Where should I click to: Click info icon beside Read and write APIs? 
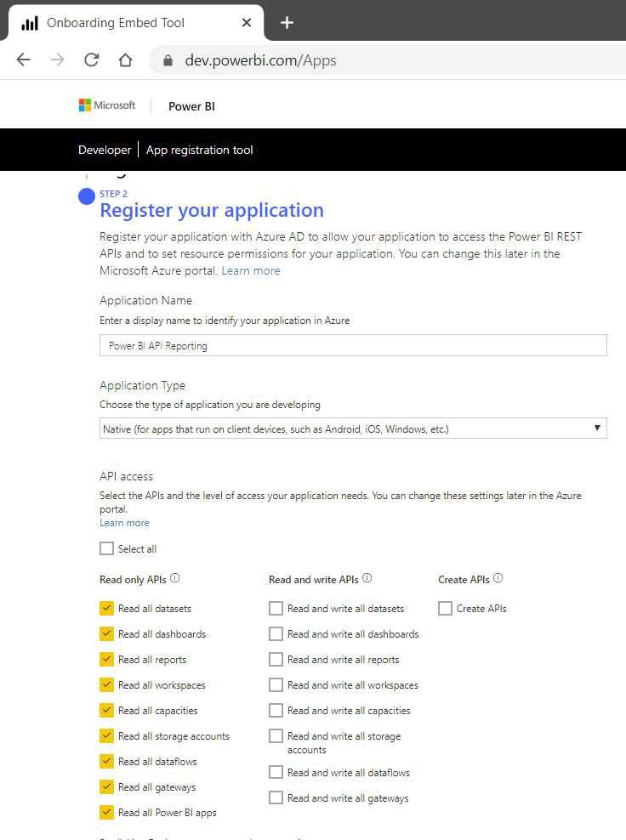pos(367,578)
